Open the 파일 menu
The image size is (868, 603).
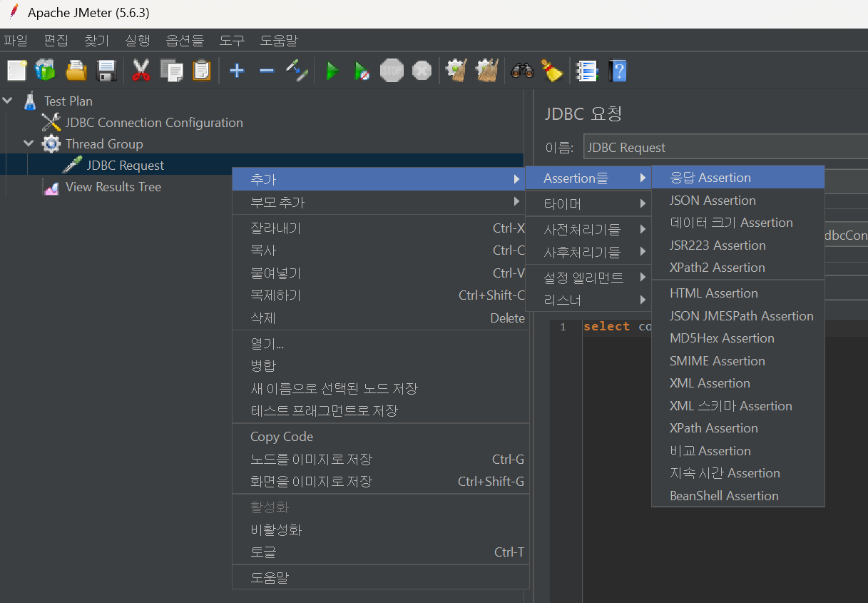point(16,41)
